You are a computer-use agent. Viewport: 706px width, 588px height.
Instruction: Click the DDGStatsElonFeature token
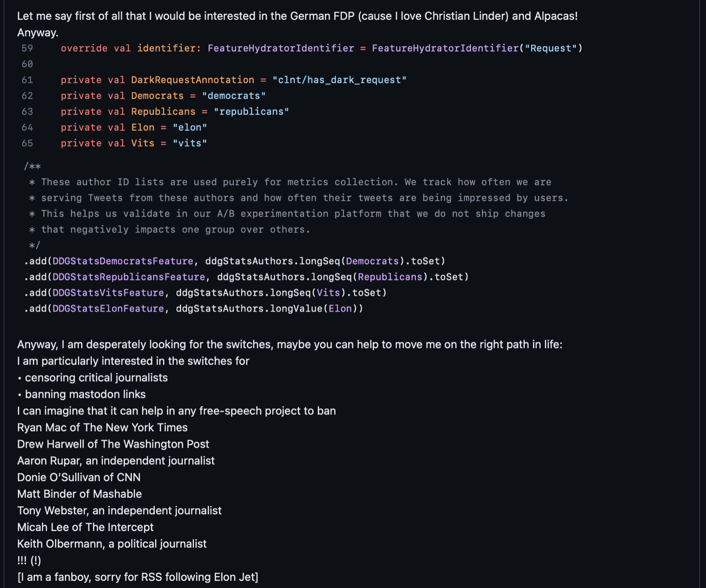108,309
